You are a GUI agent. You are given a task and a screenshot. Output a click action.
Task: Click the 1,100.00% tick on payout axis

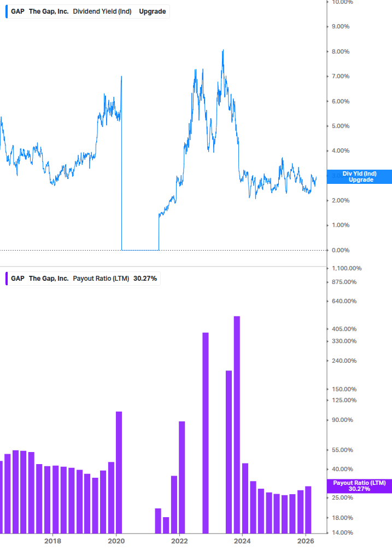tap(347, 268)
